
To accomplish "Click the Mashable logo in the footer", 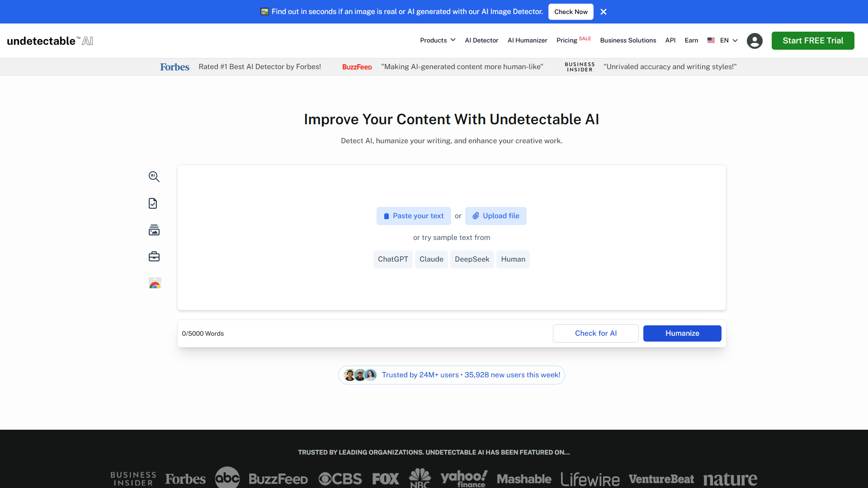I will [524, 479].
